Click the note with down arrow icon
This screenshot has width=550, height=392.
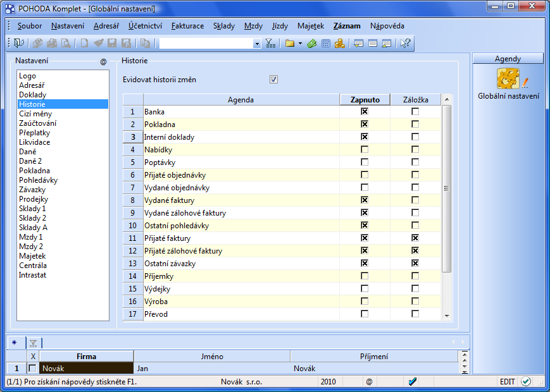358,43
